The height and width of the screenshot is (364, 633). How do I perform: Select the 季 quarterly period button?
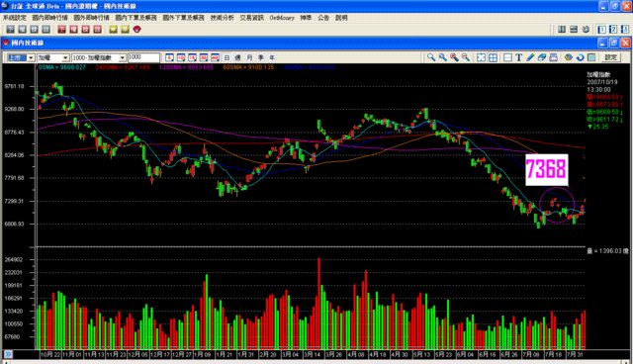[x=261, y=57]
